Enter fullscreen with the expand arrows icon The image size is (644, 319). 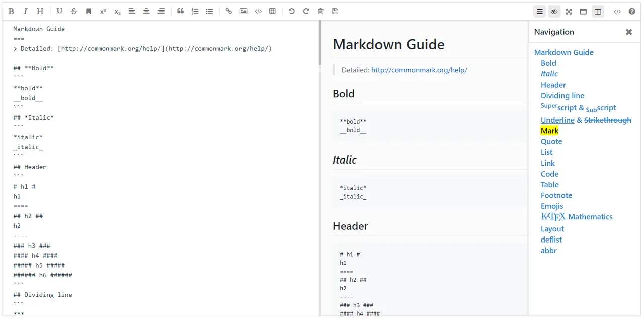click(x=569, y=11)
